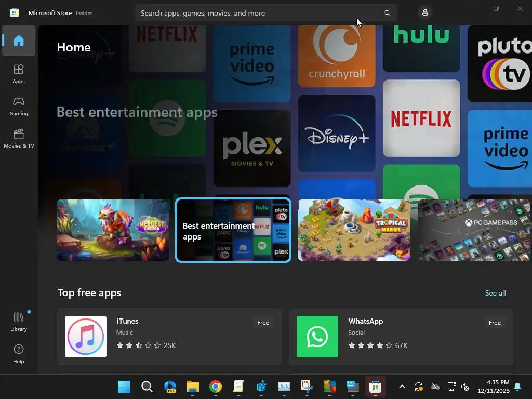Open the Help page
This screenshot has width=532, height=399.
(19, 354)
